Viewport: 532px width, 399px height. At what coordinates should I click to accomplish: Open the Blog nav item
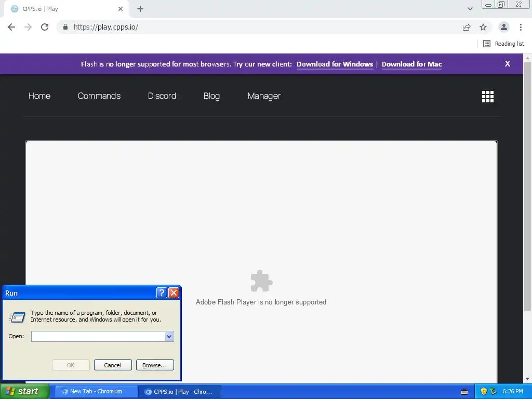211,96
